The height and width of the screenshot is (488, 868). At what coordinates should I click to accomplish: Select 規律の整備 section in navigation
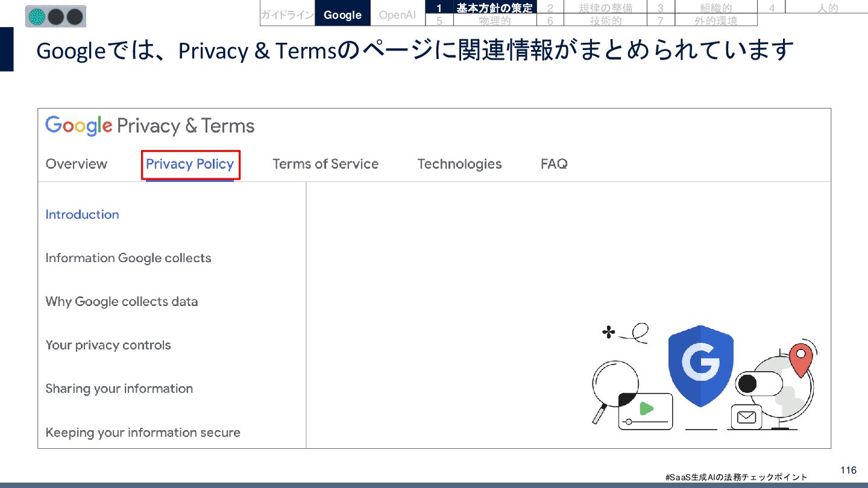[605, 8]
